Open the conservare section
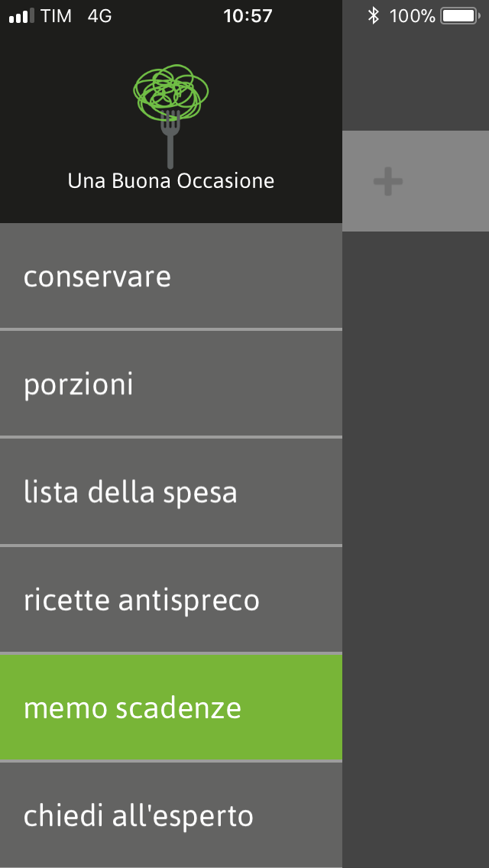This screenshot has width=489, height=868. click(171, 277)
